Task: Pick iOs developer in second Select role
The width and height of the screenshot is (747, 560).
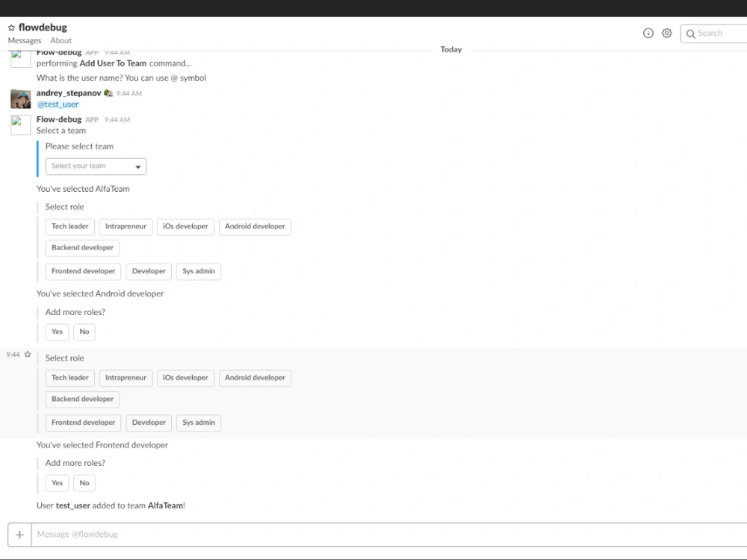Action: click(185, 378)
